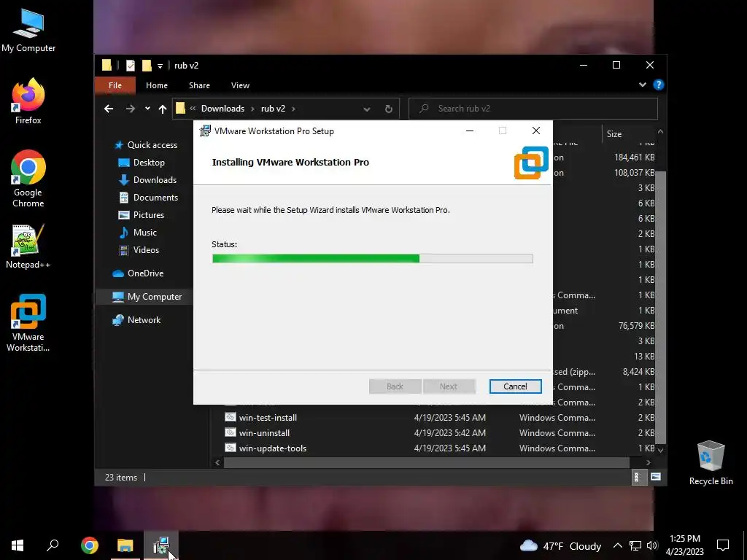Close the VMware Setup dialog
Viewport: 747px width, 560px height.
pyautogui.click(x=536, y=131)
